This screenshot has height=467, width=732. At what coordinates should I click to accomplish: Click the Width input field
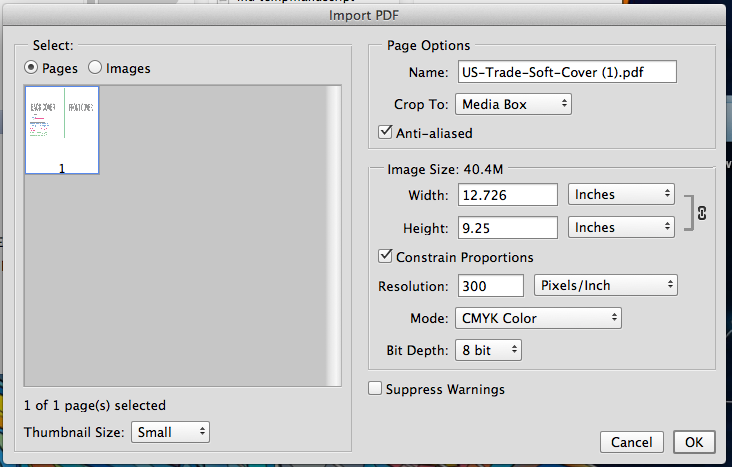click(508, 195)
